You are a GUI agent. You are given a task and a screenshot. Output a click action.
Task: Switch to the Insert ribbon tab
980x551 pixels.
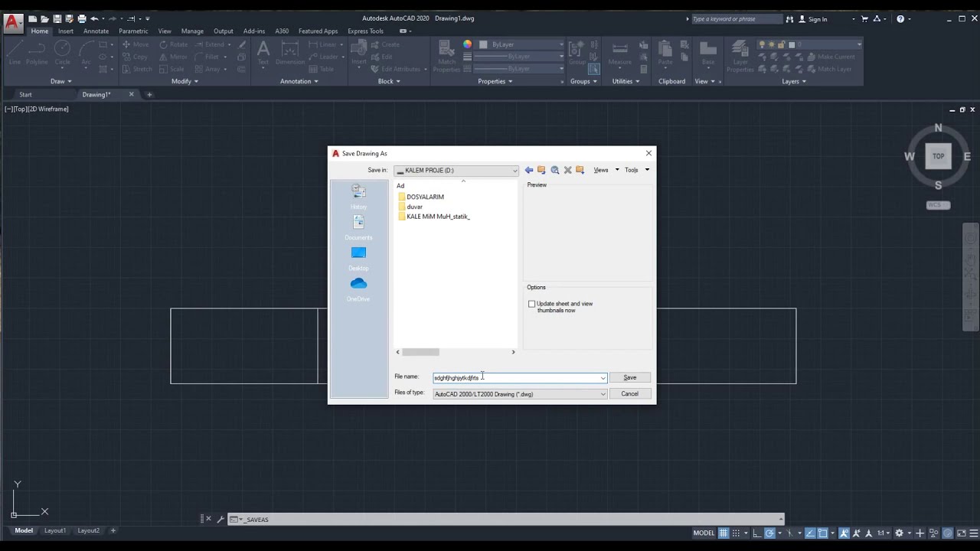(x=66, y=31)
